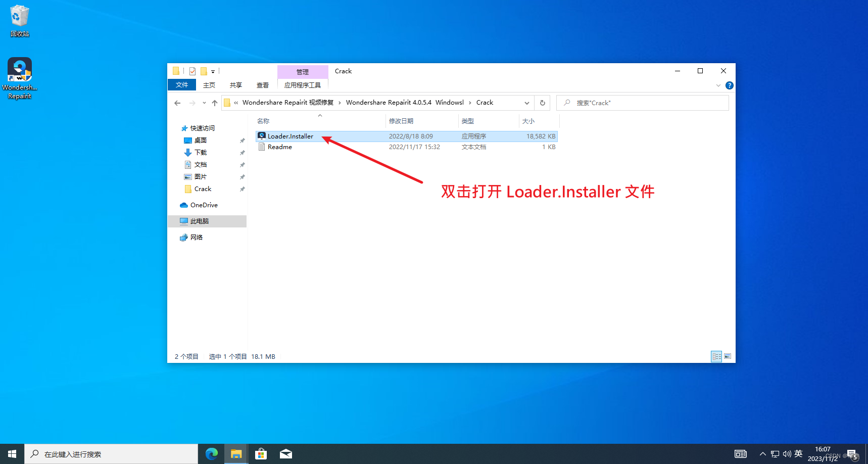Open the 共享 Share ribbon tab

pyautogui.click(x=236, y=85)
